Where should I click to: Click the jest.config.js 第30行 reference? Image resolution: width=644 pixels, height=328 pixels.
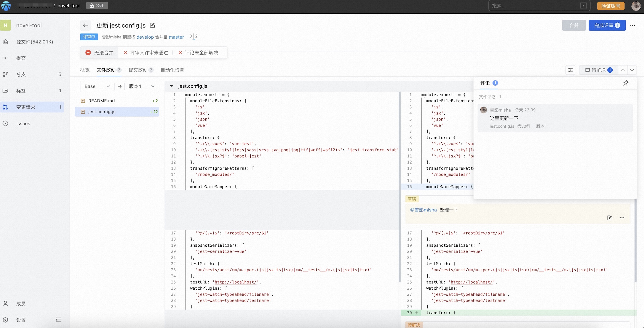point(510,126)
